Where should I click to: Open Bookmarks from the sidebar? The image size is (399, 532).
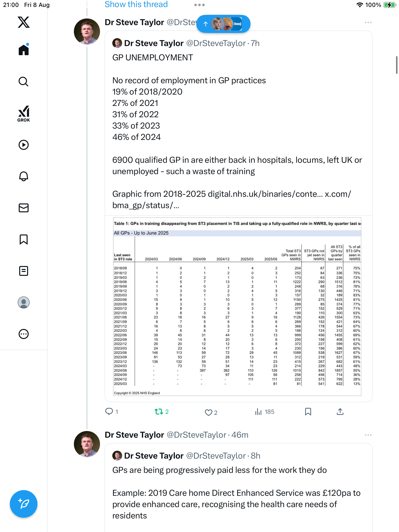[x=24, y=239]
